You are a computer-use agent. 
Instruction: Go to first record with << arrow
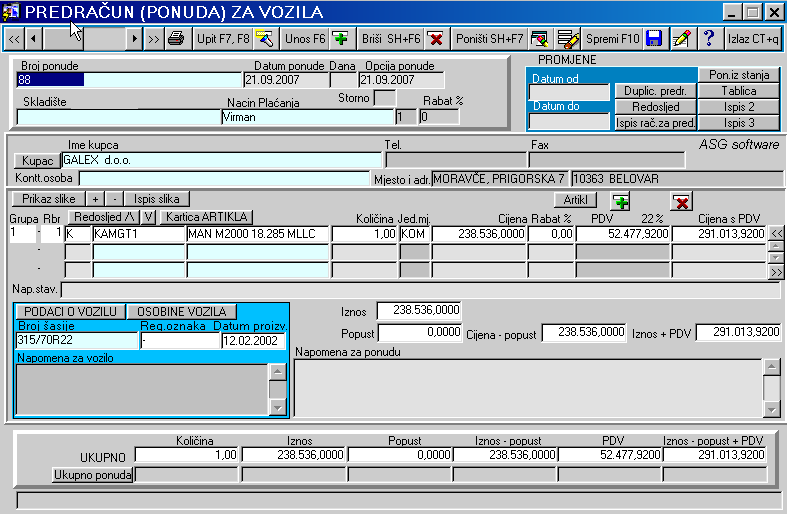tap(14, 39)
